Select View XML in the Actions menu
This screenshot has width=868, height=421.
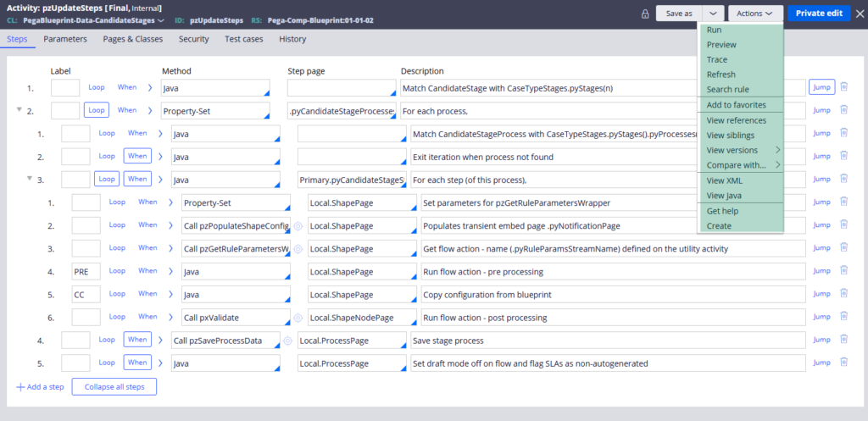coord(740,180)
